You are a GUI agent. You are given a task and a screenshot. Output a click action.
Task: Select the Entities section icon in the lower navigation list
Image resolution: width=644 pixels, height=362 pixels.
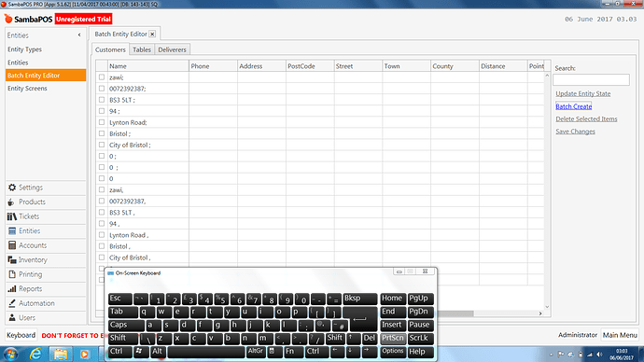coord(12,231)
